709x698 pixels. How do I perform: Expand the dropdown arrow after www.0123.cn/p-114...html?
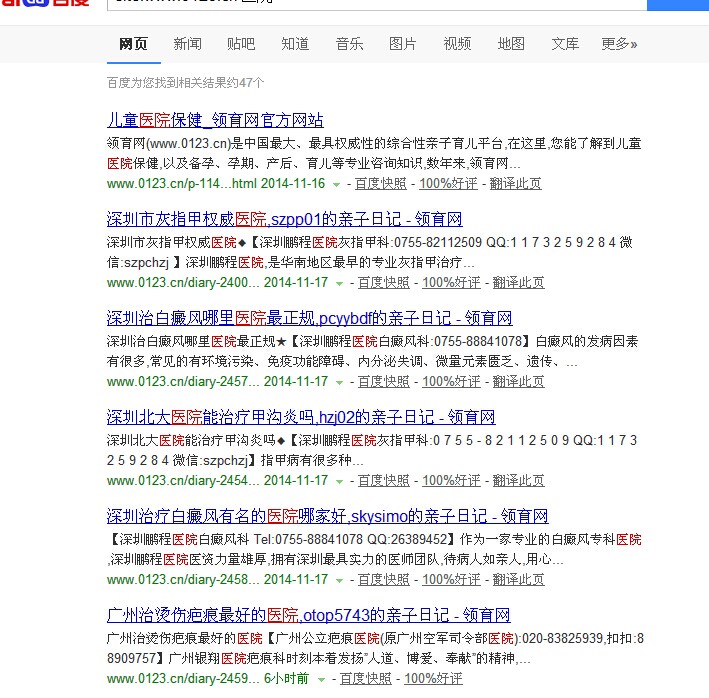[336, 184]
